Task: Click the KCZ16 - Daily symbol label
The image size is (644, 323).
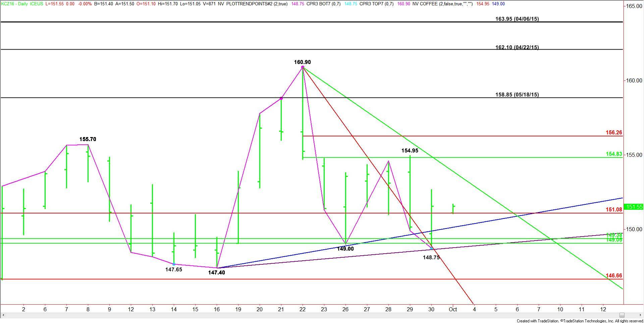Action: (x=14, y=4)
